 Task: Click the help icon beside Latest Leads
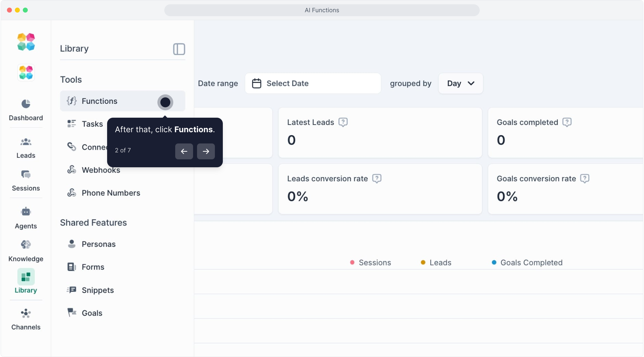(343, 122)
